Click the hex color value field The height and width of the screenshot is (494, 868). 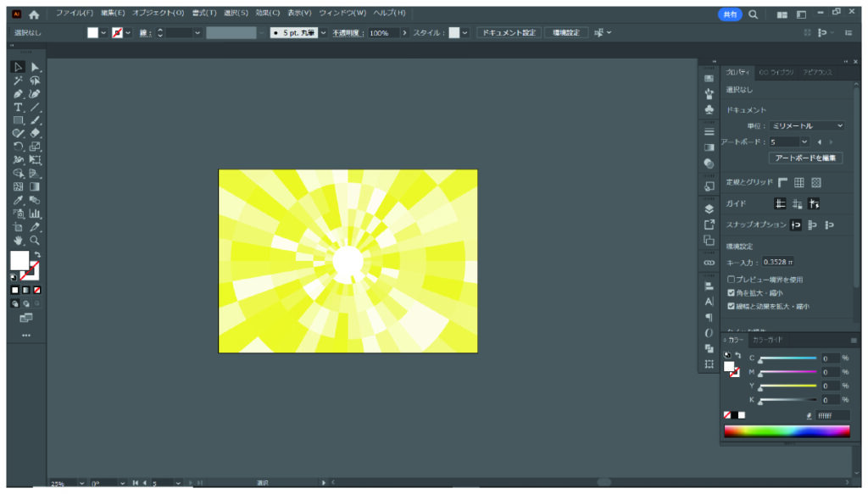[x=832, y=415]
